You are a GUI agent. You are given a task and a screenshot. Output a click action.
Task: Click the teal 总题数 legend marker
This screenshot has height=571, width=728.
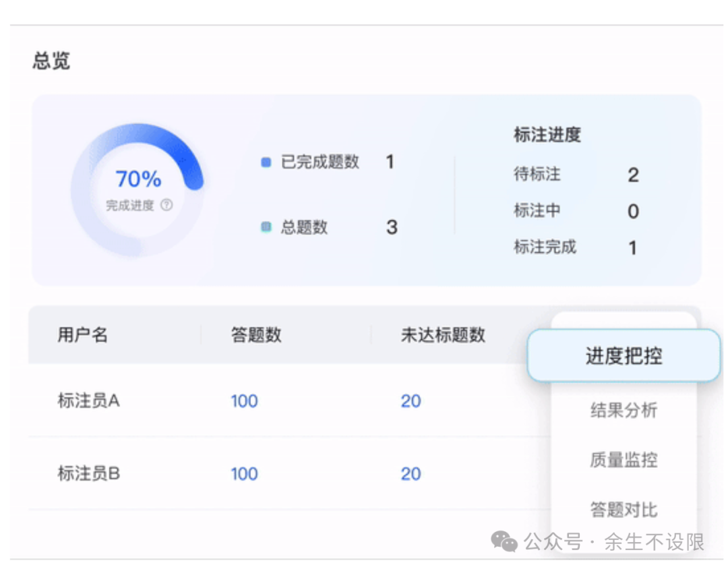[x=266, y=228]
